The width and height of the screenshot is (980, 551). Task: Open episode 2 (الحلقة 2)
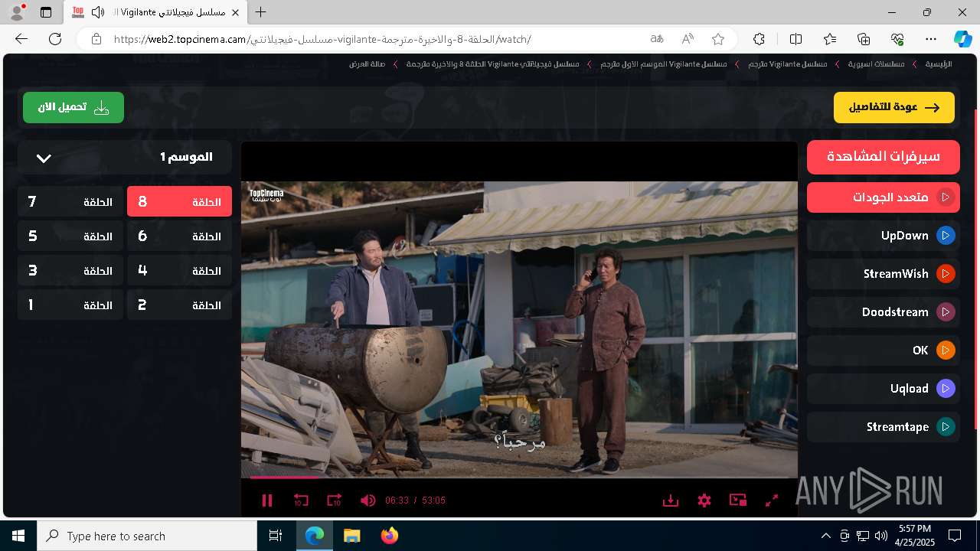[x=179, y=305]
